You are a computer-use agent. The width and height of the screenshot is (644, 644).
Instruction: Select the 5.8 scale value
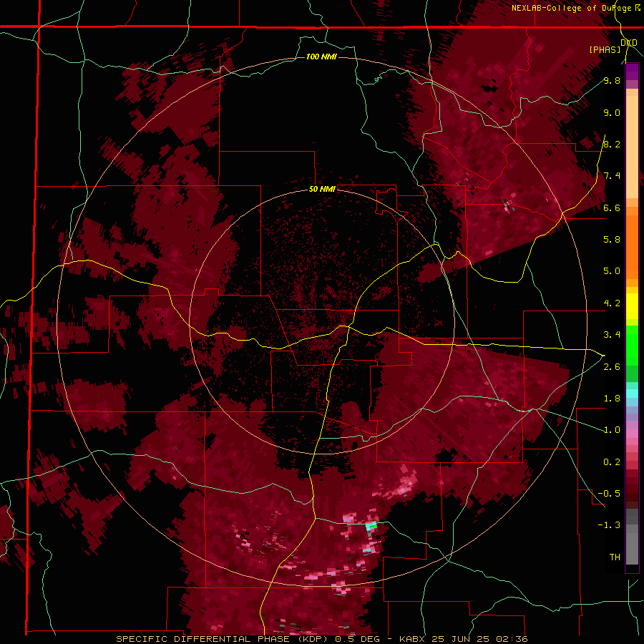pos(612,239)
